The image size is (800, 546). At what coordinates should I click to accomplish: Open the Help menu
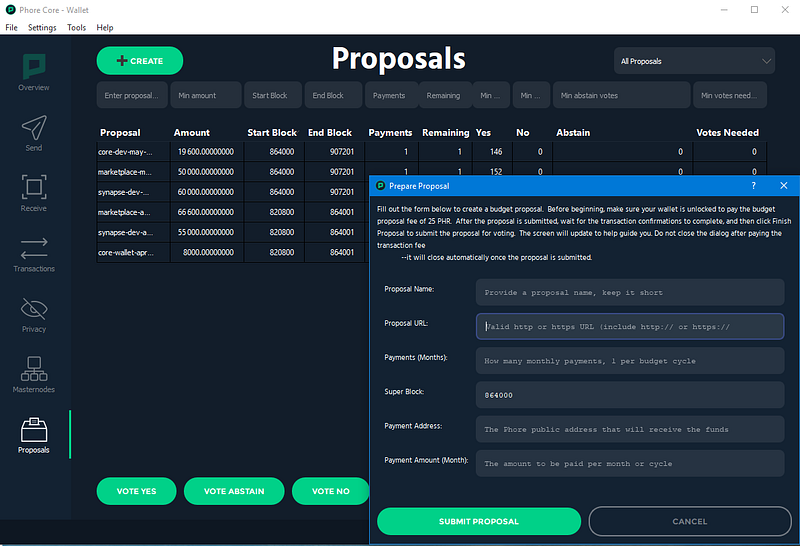[105, 28]
